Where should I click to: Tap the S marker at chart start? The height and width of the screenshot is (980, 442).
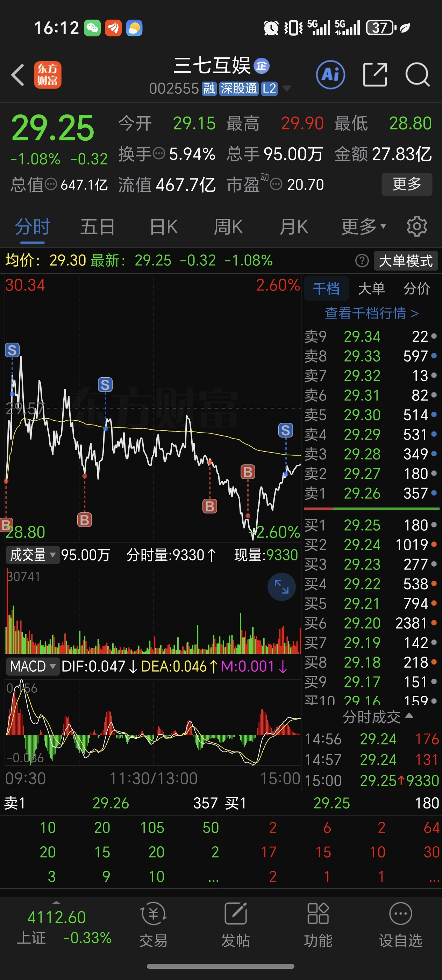[12, 350]
